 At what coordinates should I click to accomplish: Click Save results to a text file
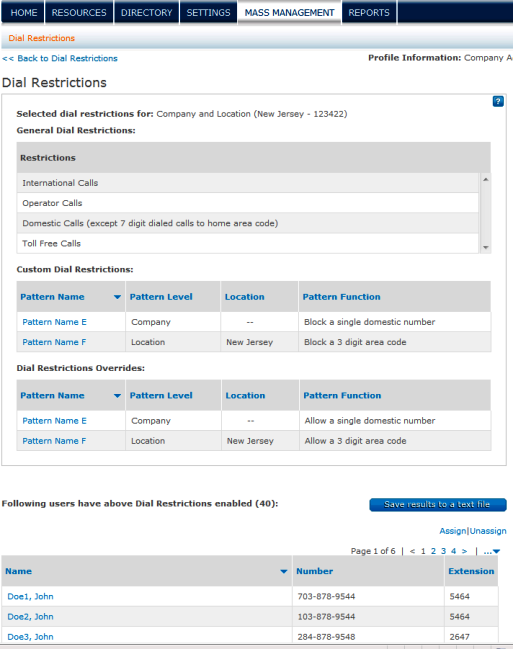(438, 505)
